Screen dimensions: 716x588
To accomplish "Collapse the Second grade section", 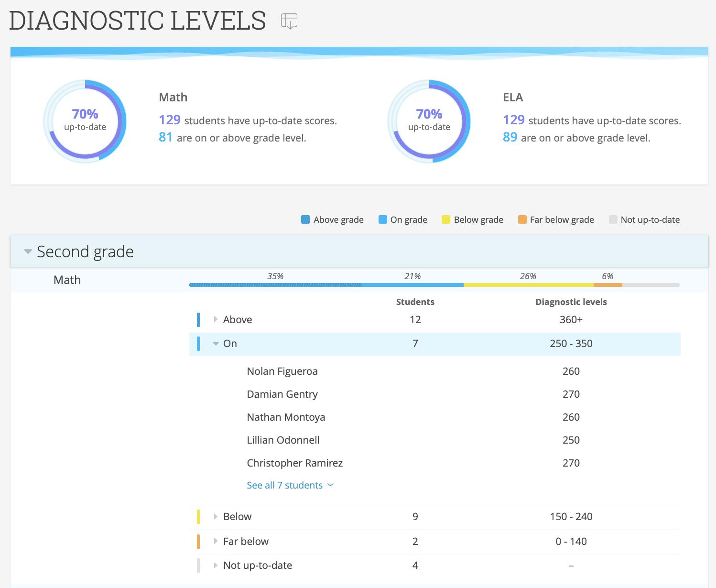I will pyautogui.click(x=28, y=251).
